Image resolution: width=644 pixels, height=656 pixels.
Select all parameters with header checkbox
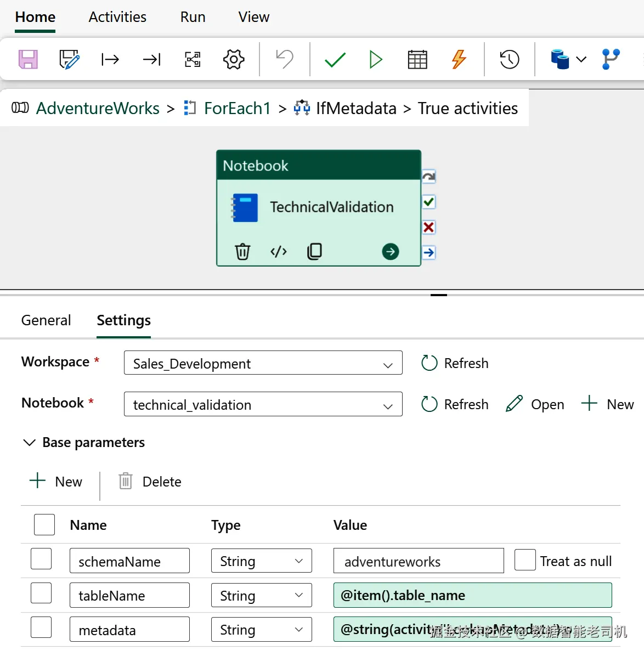pos(44,524)
